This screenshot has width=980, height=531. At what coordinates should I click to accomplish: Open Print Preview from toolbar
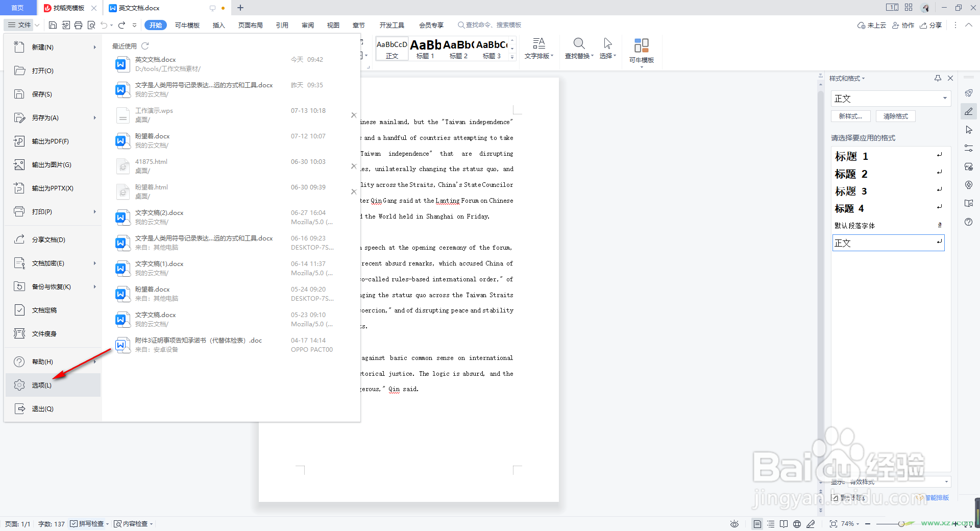click(91, 25)
